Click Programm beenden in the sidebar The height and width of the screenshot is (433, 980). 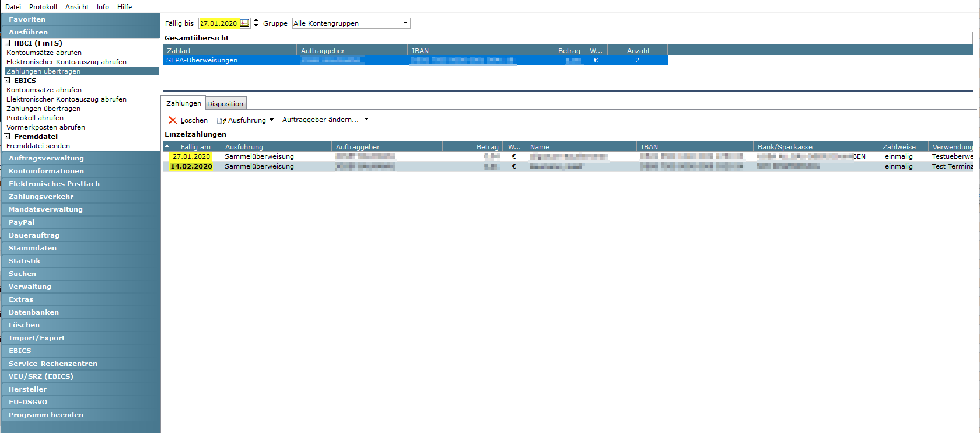click(80, 415)
